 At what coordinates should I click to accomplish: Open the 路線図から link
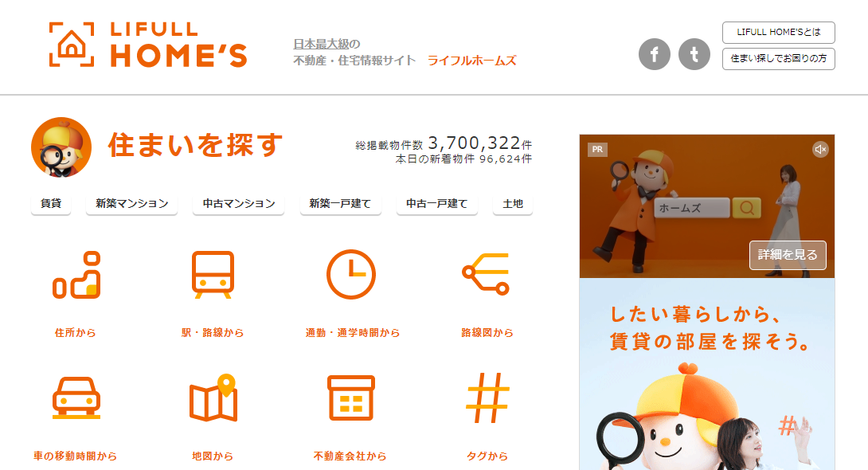tap(487, 333)
